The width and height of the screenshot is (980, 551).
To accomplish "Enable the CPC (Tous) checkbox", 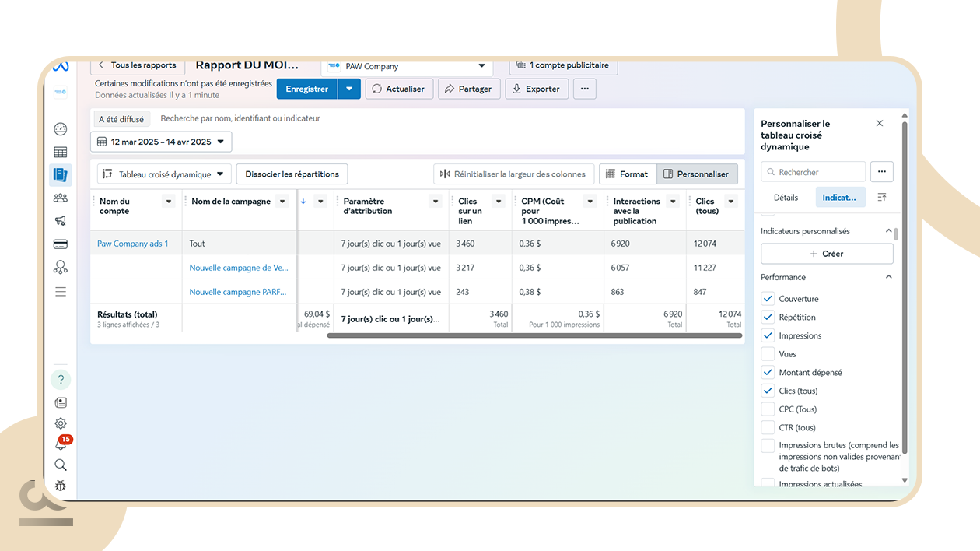I will pos(768,409).
